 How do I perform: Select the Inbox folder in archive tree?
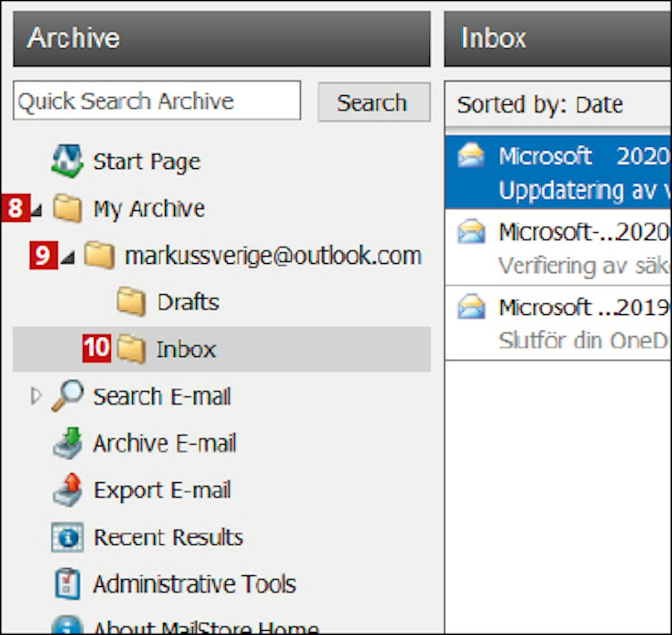point(186,349)
